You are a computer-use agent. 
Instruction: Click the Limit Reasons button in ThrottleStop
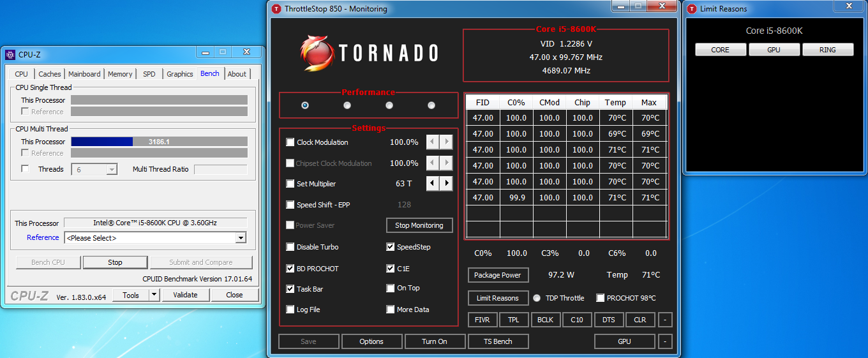click(x=498, y=298)
